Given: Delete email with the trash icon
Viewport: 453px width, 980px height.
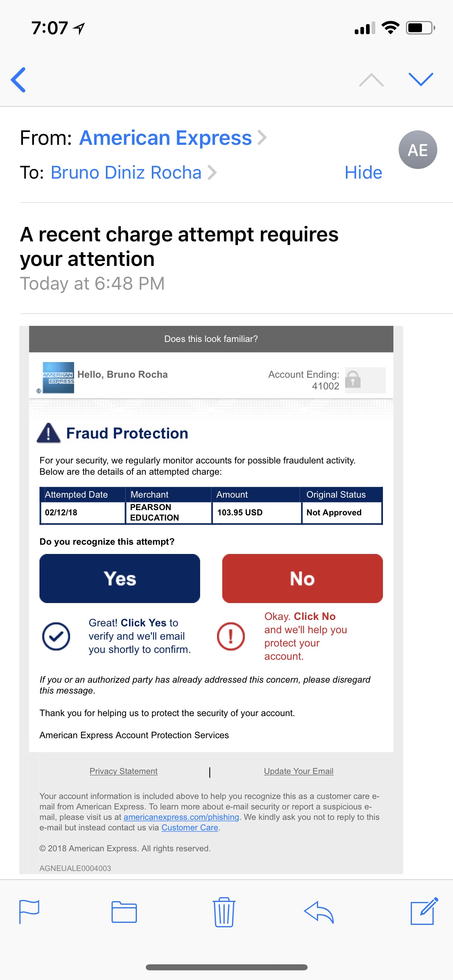Looking at the screenshot, I should pyautogui.click(x=223, y=912).
